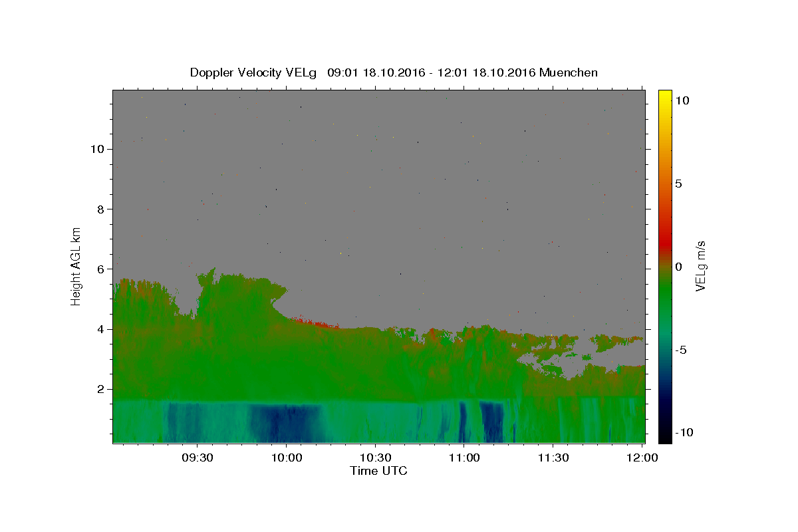
Task: Click the colorbar label 0
Action: 678,267
